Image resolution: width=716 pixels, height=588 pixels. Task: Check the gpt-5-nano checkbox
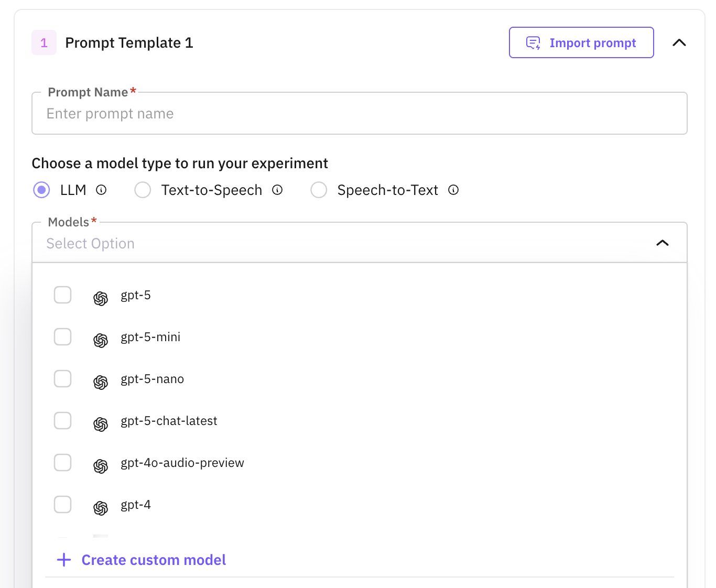[62, 378]
